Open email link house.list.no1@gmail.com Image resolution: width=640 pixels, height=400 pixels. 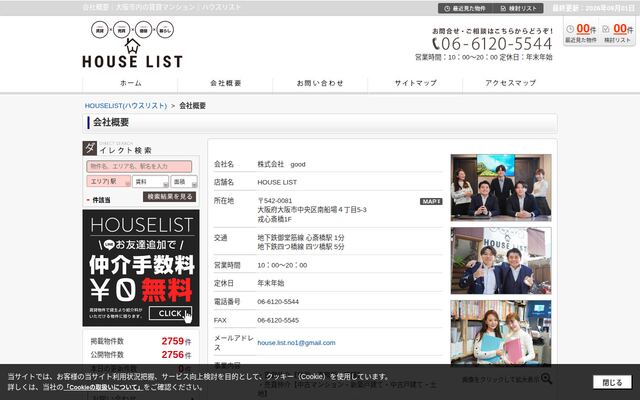coord(296,343)
